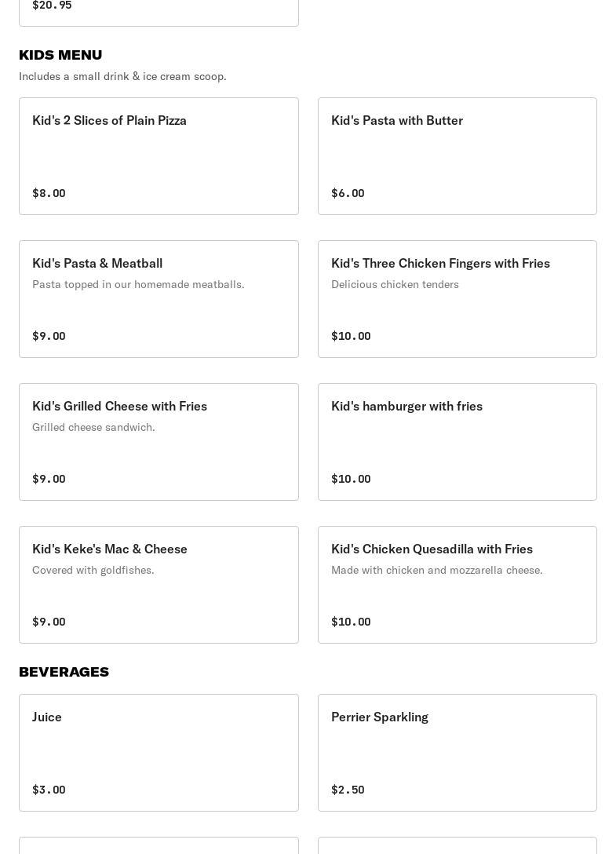This screenshot has width=616, height=854.
Task: Add Kid's Three Chicken Fingers with Fries
Action: (x=457, y=299)
